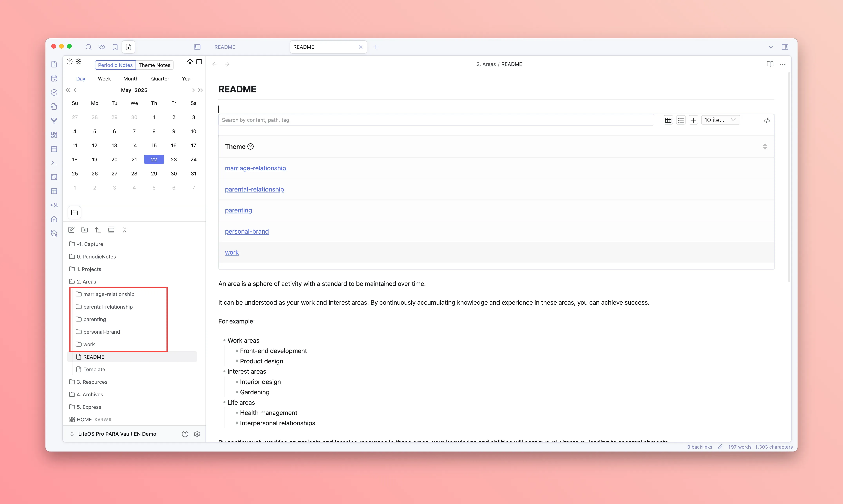The height and width of the screenshot is (504, 843).
Task: Collapse all folders with the collapse icon
Action: pos(124,230)
